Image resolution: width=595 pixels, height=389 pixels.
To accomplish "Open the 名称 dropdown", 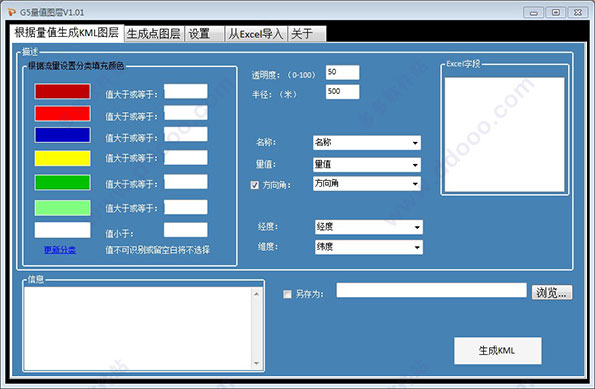I will click(367, 143).
